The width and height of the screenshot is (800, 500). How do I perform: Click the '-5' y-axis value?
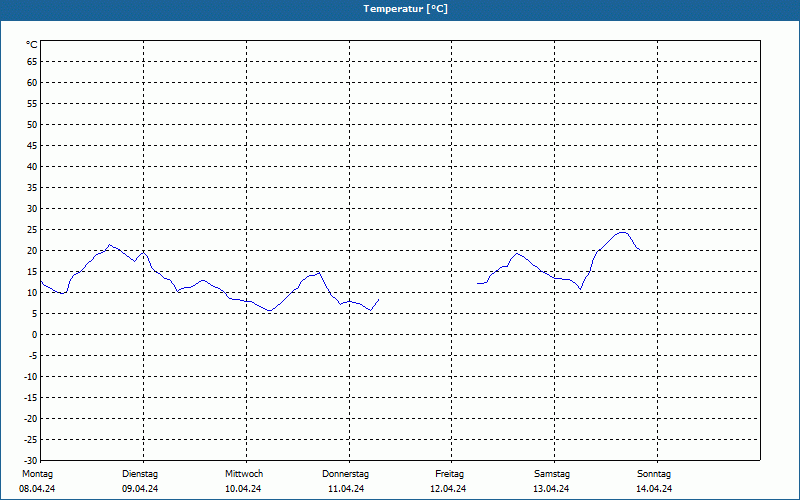pos(33,356)
